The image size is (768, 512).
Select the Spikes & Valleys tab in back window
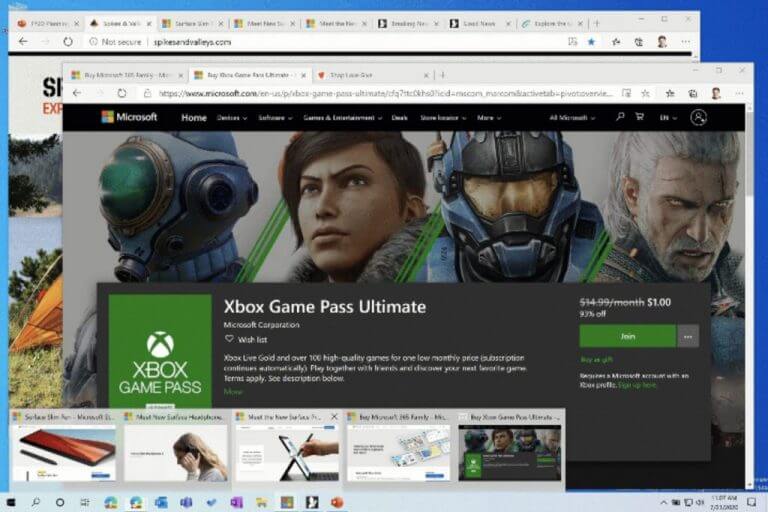[x=120, y=24]
